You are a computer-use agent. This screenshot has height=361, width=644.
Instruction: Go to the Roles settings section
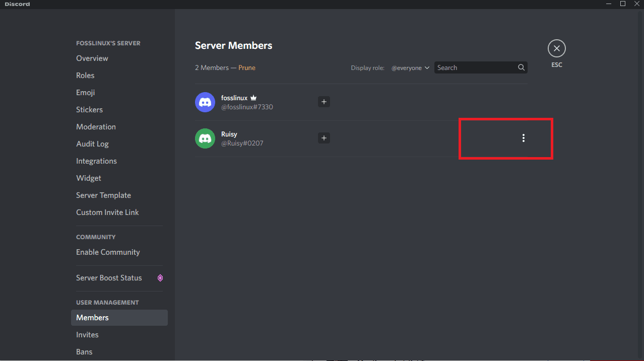pyautogui.click(x=85, y=76)
